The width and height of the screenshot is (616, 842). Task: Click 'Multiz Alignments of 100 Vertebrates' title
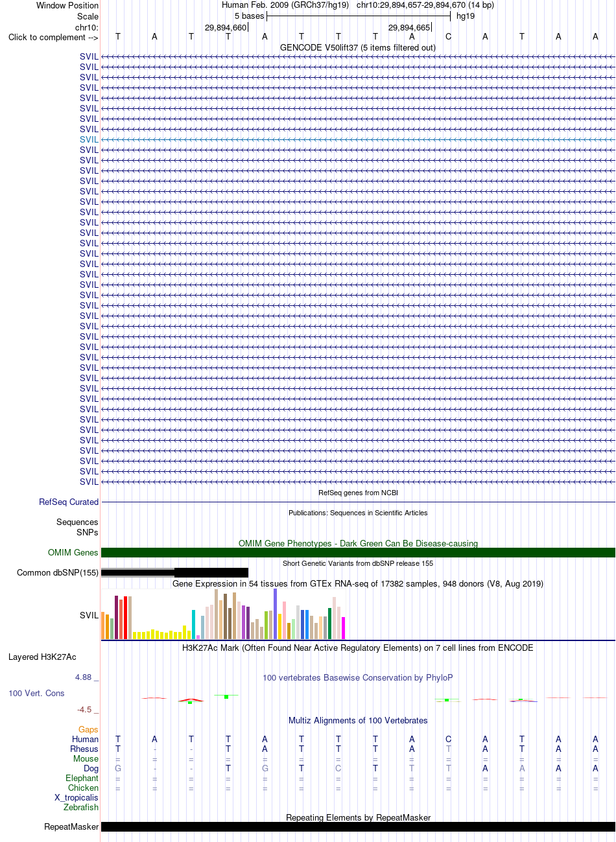[358, 720]
